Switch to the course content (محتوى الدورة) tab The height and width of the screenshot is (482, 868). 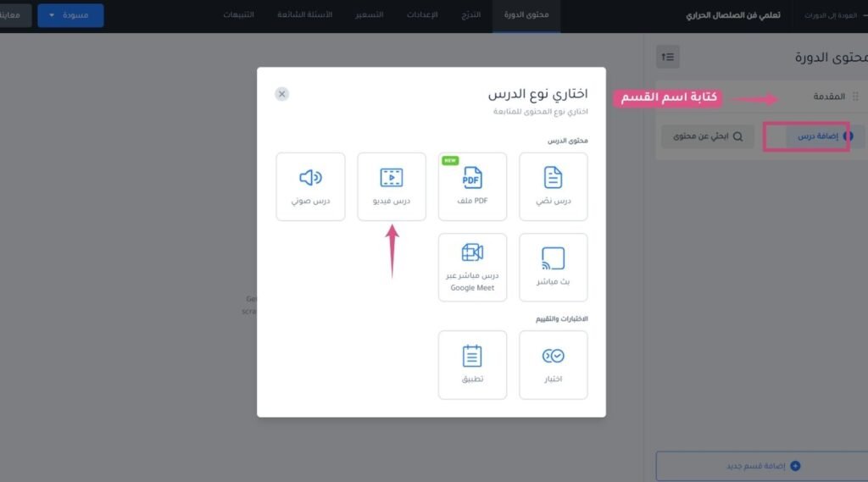coord(526,15)
